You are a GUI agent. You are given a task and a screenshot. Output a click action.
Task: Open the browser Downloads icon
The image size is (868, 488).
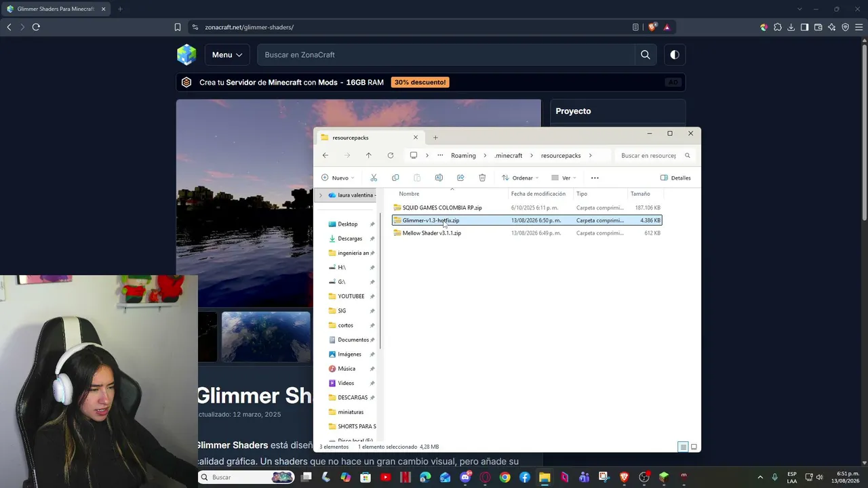coord(791,27)
